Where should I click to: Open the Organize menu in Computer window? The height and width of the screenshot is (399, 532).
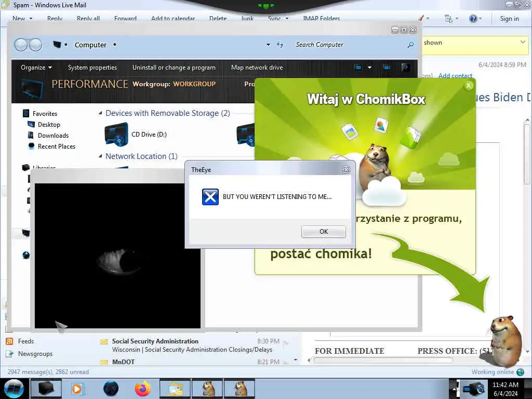(36, 68)
